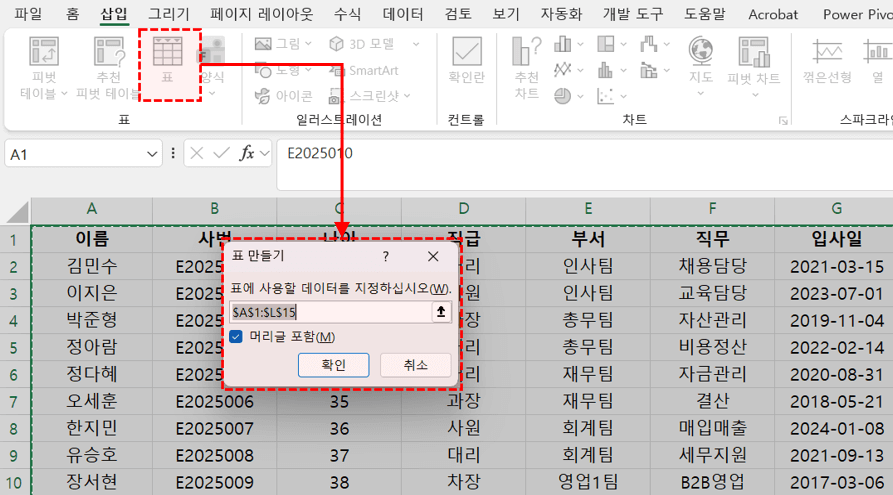Click the formula bar enter checkmark
The height and width of the screenshot is (495, 893).
tap(221, 153)
